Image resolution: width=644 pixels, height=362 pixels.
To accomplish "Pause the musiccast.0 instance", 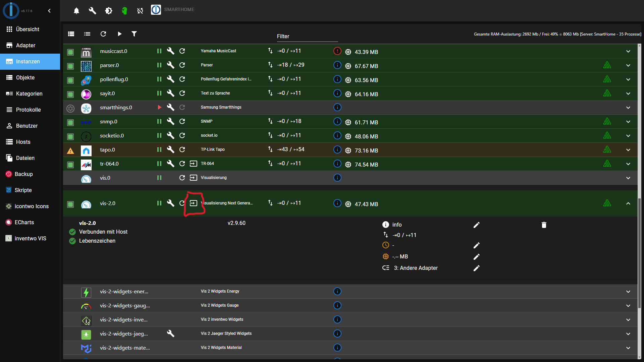I will click(x=159, y=51).
